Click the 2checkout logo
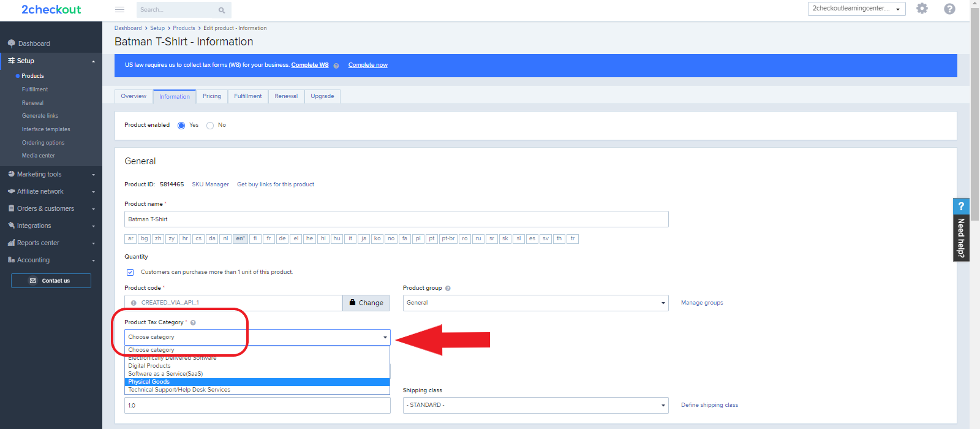The width and height of the screenshot is (980, 429). (x=51, y=9)
